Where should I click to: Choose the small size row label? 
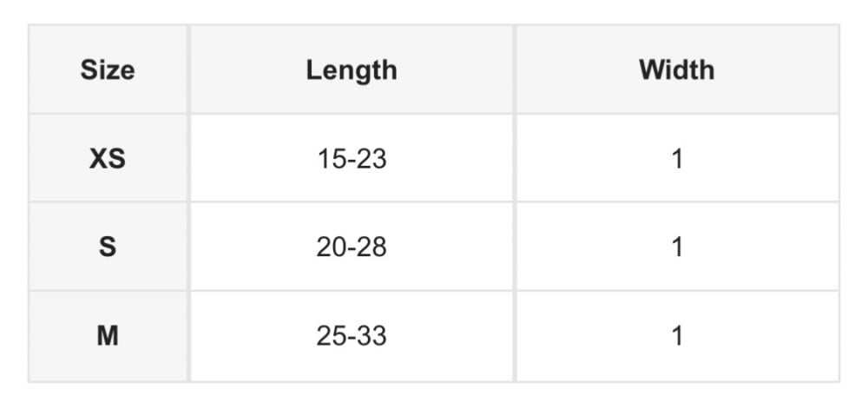pos(108,247)
